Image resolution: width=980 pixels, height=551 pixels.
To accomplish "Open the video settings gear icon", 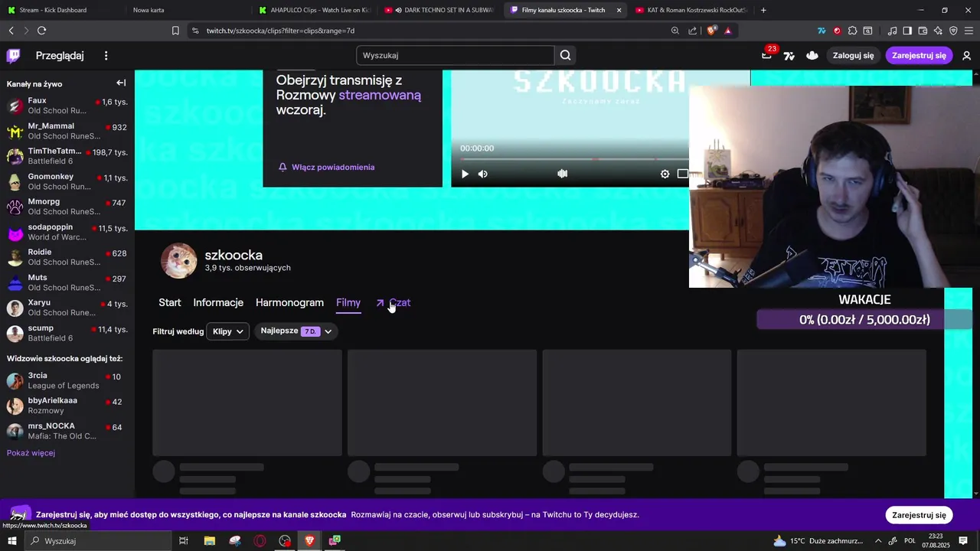I will pyautogui.click(x=665, y=174).
